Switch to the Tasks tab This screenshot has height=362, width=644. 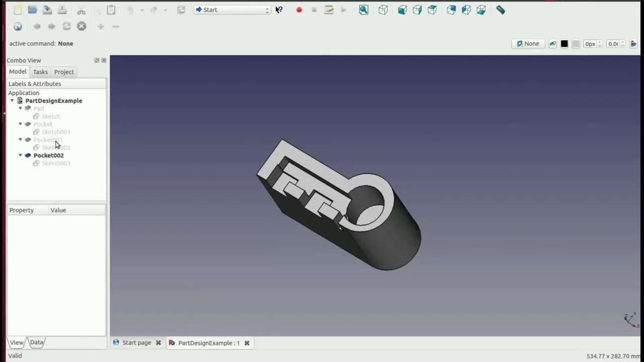(x=40, y=72)
